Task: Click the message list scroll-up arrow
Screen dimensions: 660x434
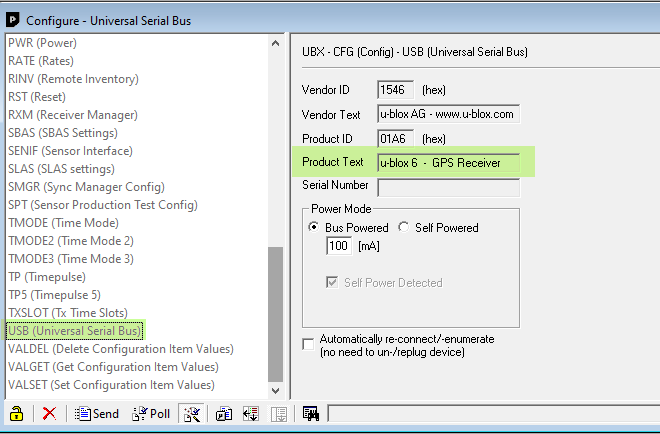Action: (275, 43)
